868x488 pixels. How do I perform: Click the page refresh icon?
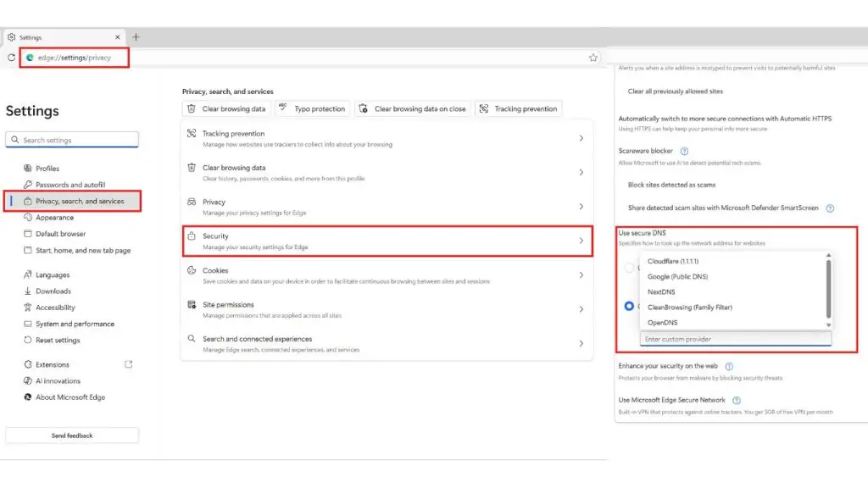11,58
